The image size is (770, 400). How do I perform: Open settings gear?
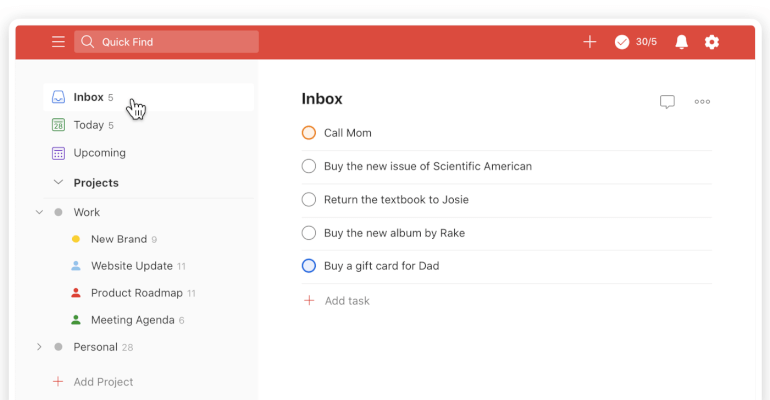pos(712,42)
